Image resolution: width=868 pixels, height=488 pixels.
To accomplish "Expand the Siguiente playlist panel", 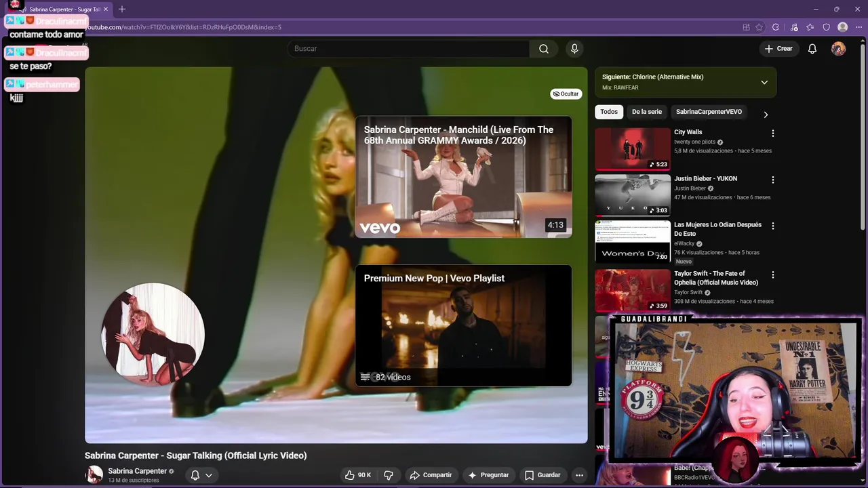I will tap(764, 82).
